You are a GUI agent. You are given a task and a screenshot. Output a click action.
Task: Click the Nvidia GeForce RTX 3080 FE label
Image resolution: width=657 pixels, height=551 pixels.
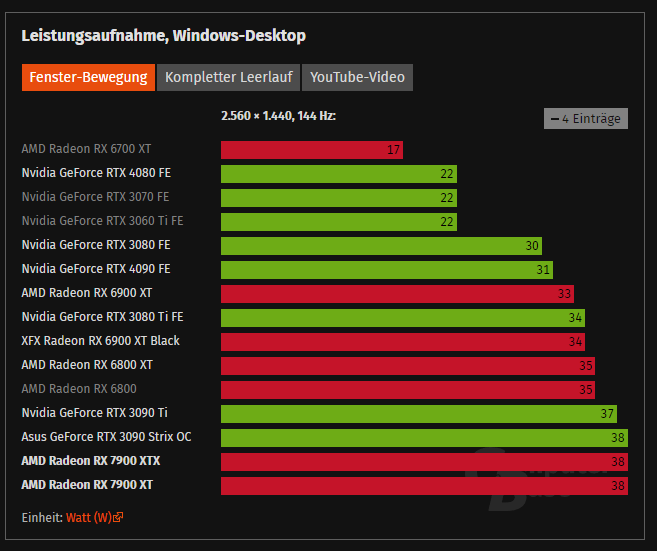[x=96, y=245]
